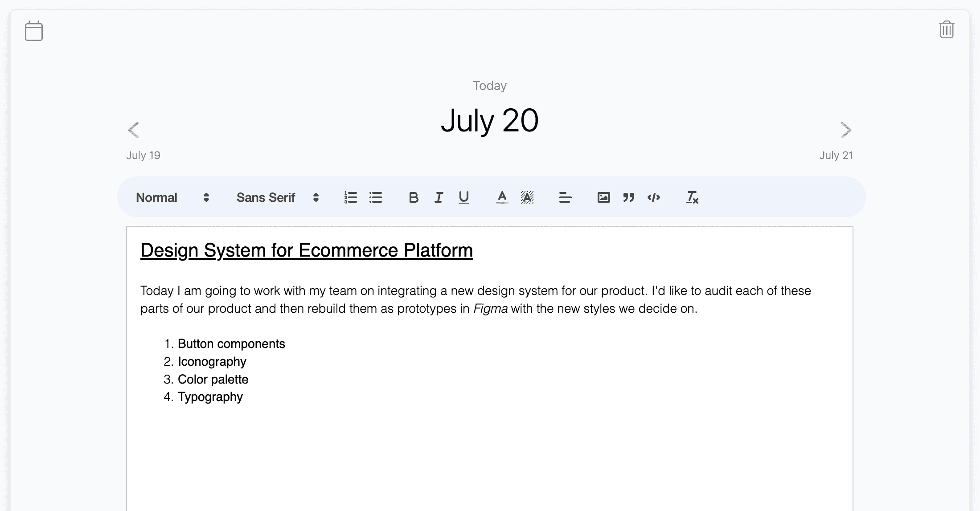Delete the entry with the trash icon
This screenshot has height=511, width=980.
[946, 30]
